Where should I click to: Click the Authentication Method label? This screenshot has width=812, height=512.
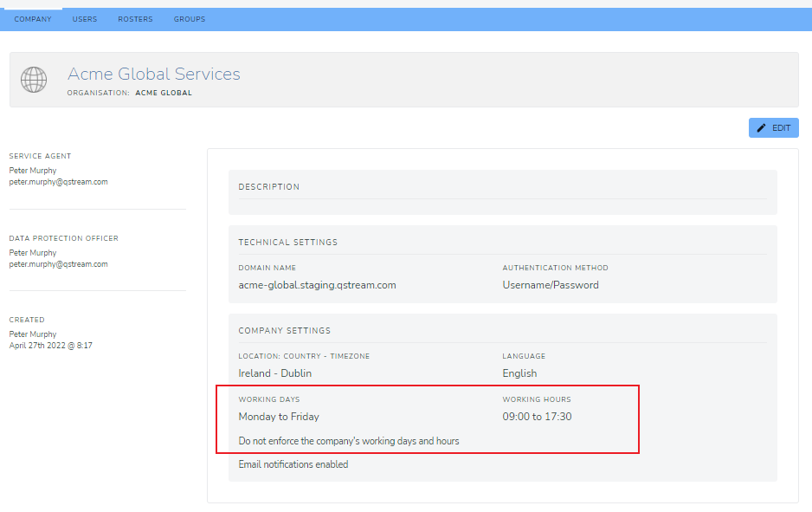pos(555,268)
